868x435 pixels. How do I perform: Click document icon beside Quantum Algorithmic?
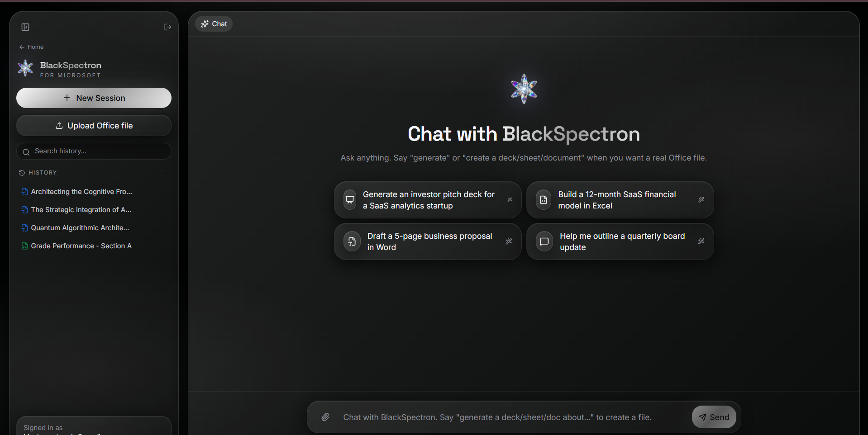tap(24, 228)
